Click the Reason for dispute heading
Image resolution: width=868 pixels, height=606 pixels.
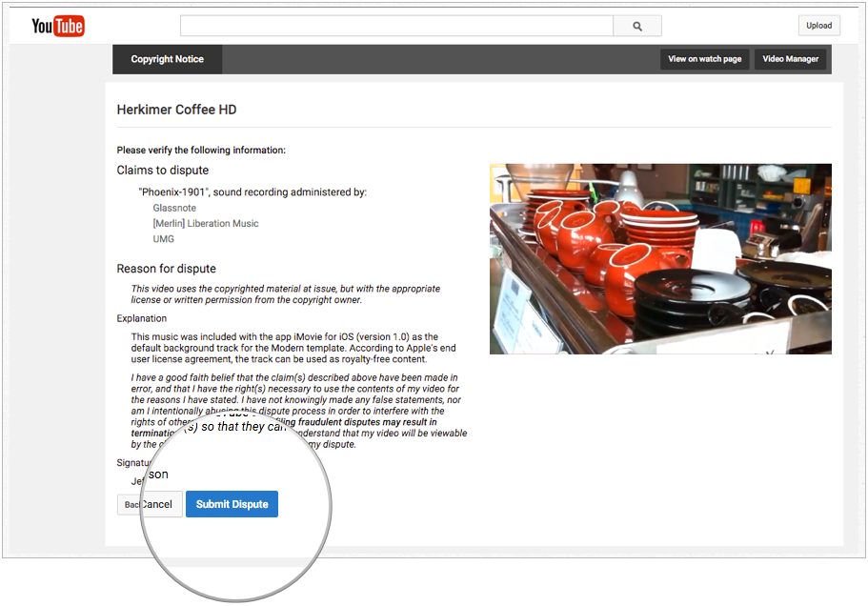pyautogui.click(x=166, y=269)
